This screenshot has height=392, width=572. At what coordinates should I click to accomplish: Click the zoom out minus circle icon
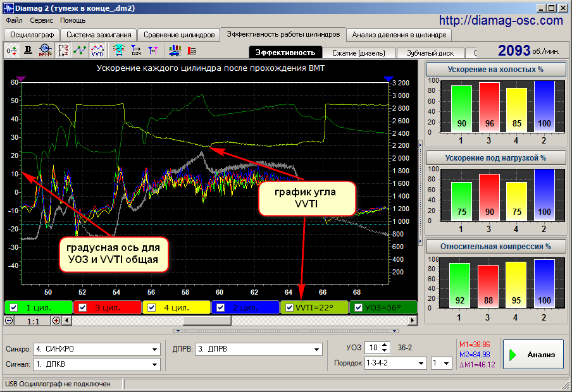click(x=9, y=321)
